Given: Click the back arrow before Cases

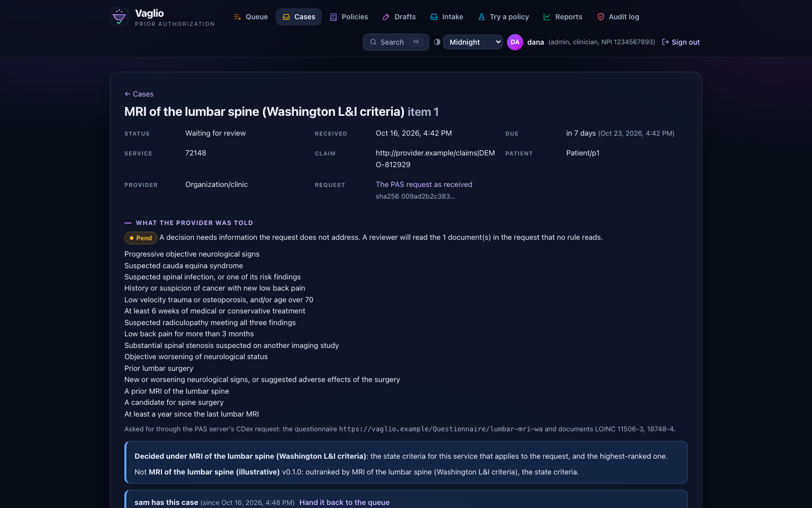Looking at the screenshot, I should pos(127,94).
